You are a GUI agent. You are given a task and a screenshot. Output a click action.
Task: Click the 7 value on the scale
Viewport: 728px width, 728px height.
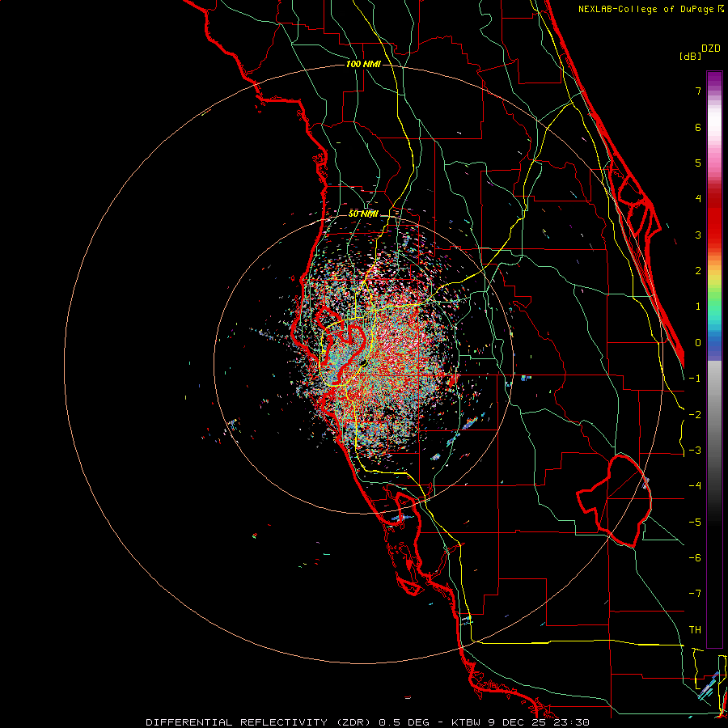coord(698,91)
